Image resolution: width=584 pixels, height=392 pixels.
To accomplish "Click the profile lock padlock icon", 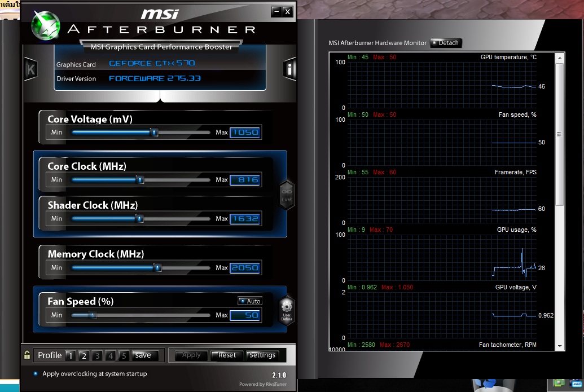I will pos(27,354).
